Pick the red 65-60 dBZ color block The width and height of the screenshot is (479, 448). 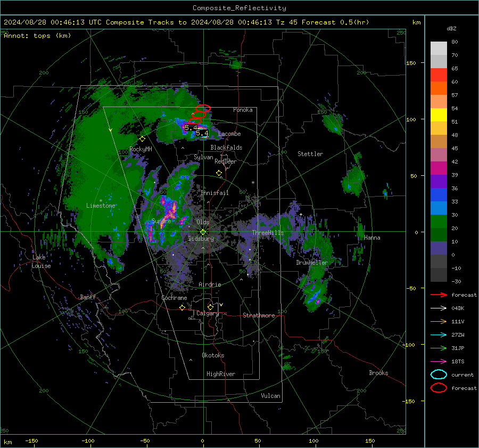439,75
